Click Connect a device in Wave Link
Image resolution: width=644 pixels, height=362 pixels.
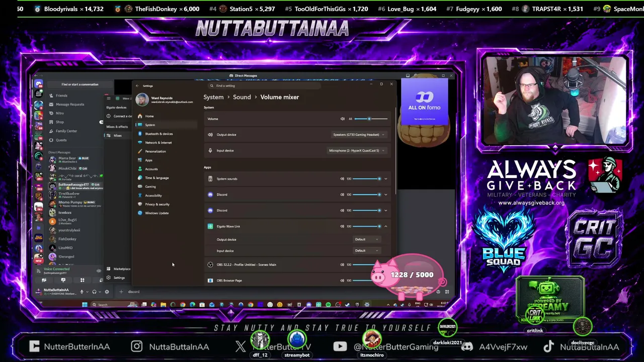pyautogui.click(x=119, y=116)
